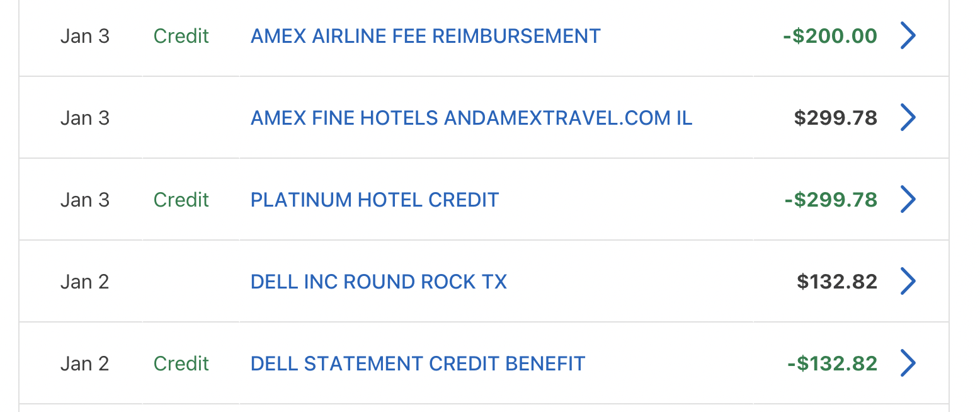Click Credit label on Dell Statement row
The width and height of the screenshot is (980, 412).
[x=181, y=363]
